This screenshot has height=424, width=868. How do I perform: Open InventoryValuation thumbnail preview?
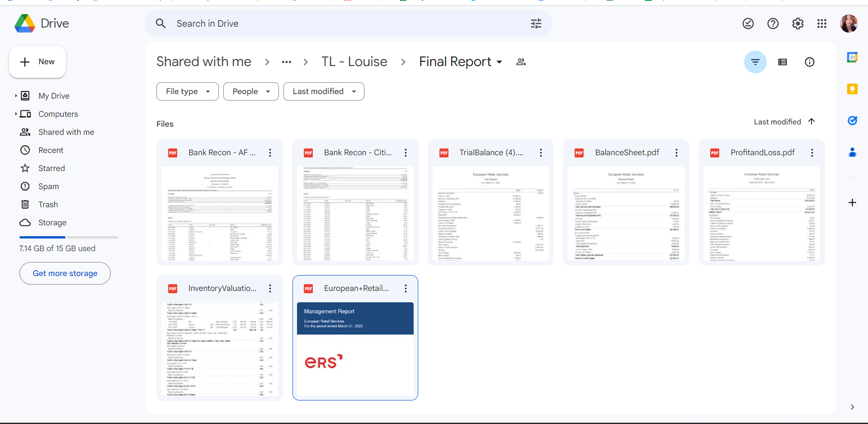pos(220,349)
